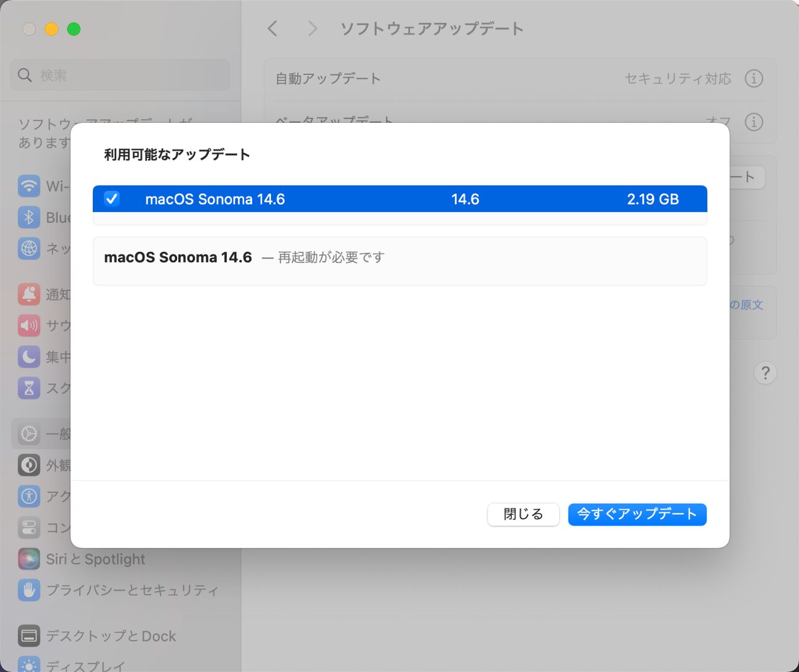This screenshot has width=799, height=672.
Task: Click the 2.19 GB size value
Action: (x=653, y=199)
